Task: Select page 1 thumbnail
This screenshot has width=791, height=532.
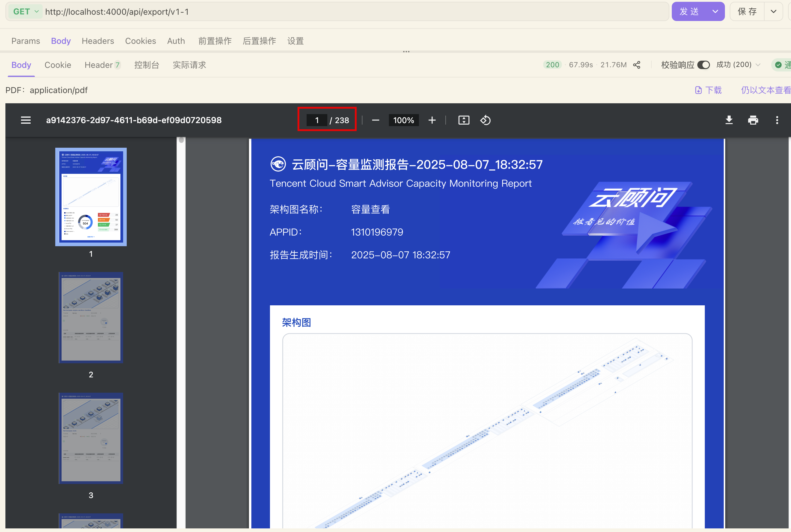Action: [91, 197]
